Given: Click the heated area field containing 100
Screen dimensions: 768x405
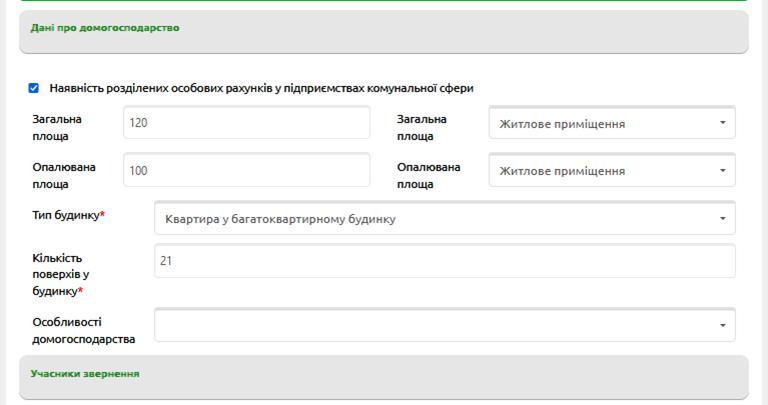Looking at the screenshot, I should click(246, 171).
